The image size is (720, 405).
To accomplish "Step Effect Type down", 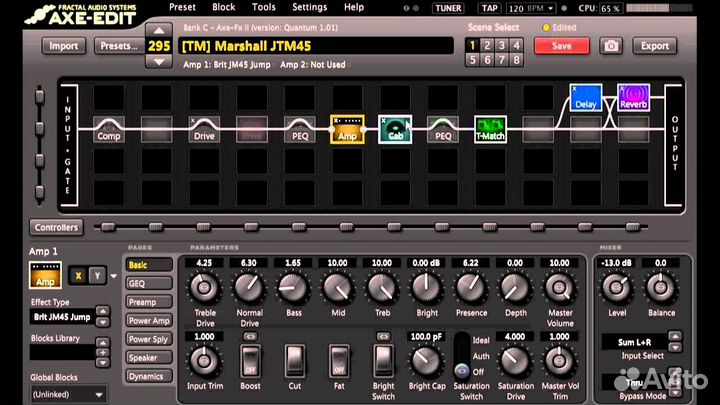I will (x=103, y=322).
